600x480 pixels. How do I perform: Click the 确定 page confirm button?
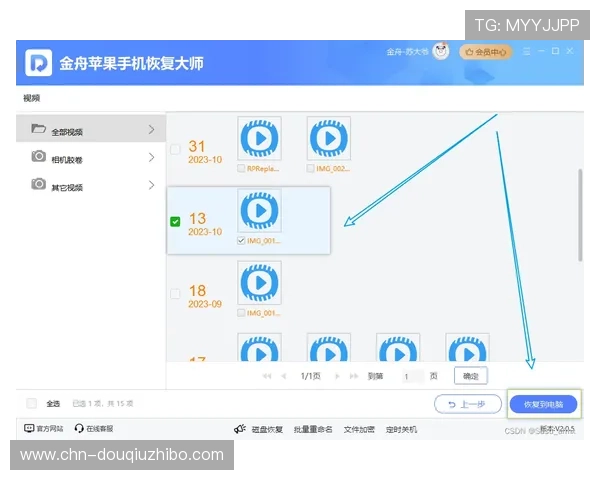[x=471, y=376]
